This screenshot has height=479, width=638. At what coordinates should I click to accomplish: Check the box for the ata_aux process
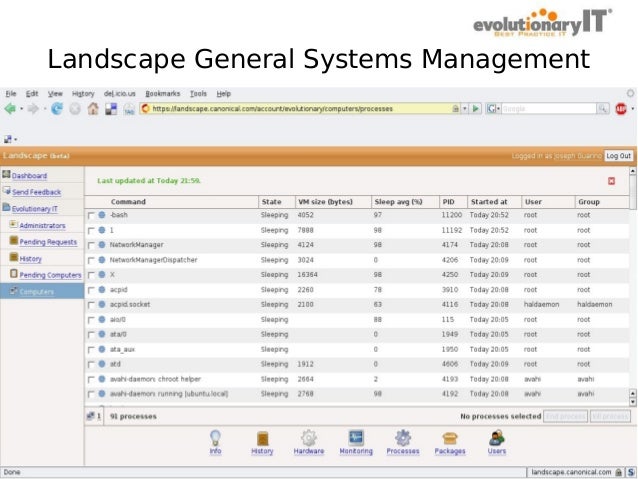(x=91, y=350)
